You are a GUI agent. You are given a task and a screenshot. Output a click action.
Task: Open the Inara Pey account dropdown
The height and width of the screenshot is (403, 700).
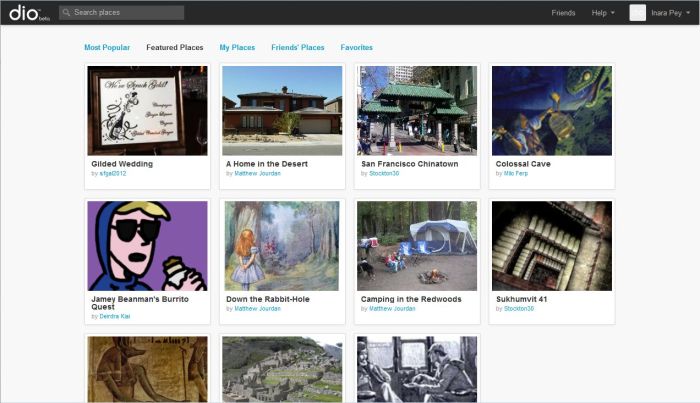pos(670,13)
